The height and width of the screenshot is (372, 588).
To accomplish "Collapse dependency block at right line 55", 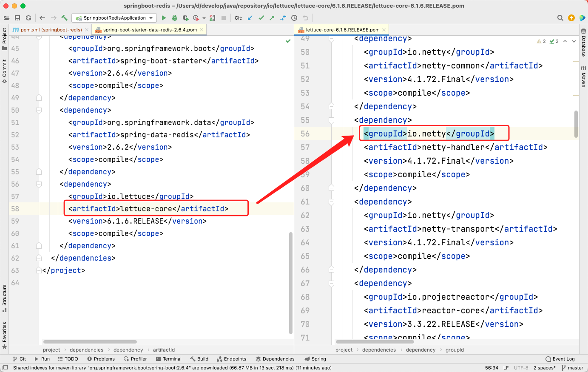I will 332,120.
